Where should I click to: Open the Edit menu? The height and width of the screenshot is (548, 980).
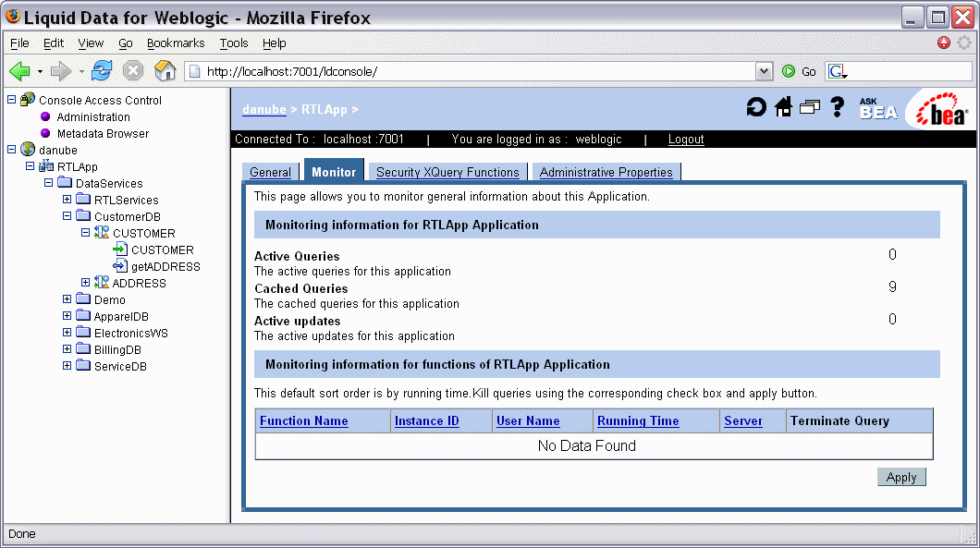coord(53,43)
